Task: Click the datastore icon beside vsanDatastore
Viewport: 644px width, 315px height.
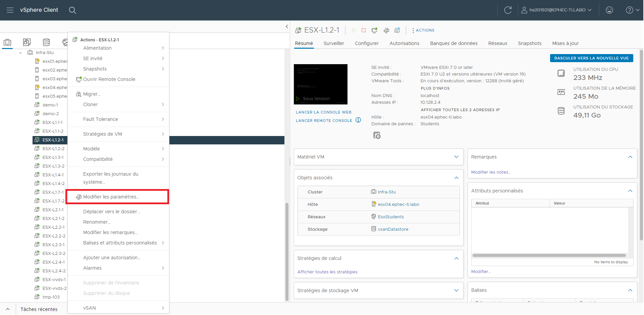Action: click(374, 229)
